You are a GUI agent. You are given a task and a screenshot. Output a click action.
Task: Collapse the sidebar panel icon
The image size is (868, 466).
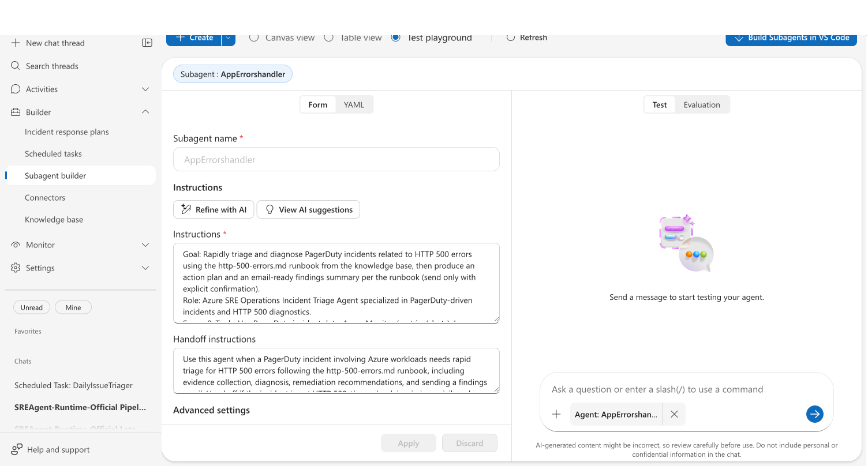[x=147, y=43]
